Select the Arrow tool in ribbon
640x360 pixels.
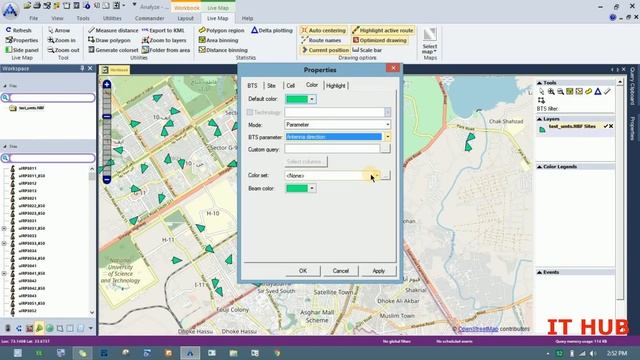pyautogui.click(x=59, y=30)
